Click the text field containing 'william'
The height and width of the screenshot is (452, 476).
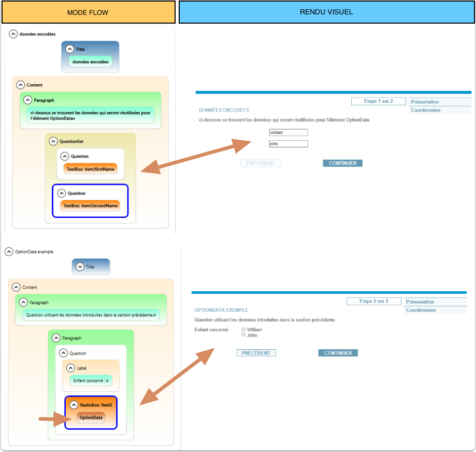(288, 133)
